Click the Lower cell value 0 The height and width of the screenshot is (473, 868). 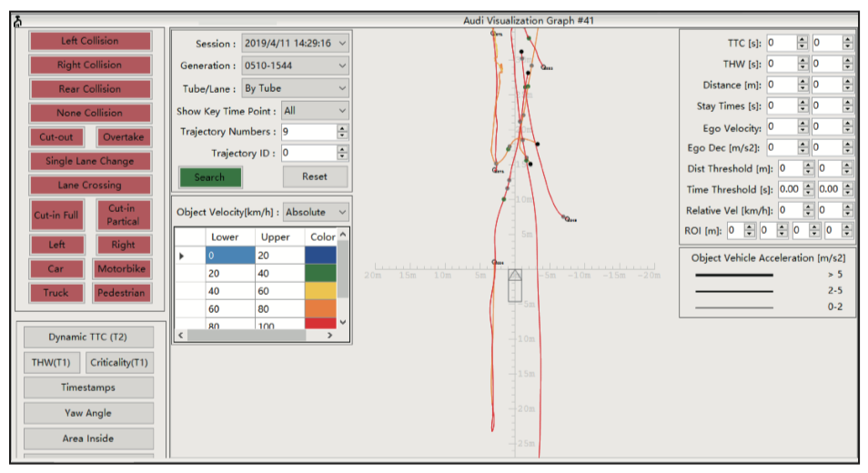pos(230,255)
